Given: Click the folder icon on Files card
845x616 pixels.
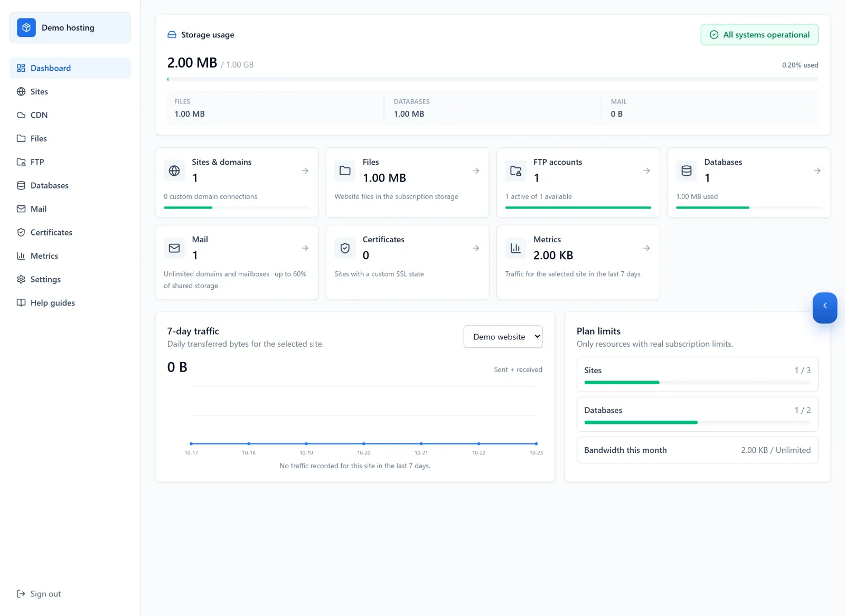Looking at the screenshot, I should coord(345,170).
